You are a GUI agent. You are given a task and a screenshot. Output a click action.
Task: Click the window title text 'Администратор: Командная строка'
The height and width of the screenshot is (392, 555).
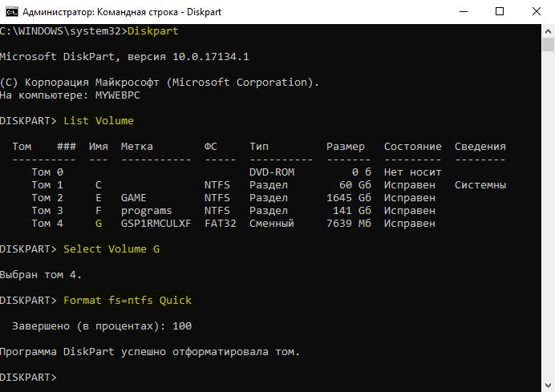point(100,12)
